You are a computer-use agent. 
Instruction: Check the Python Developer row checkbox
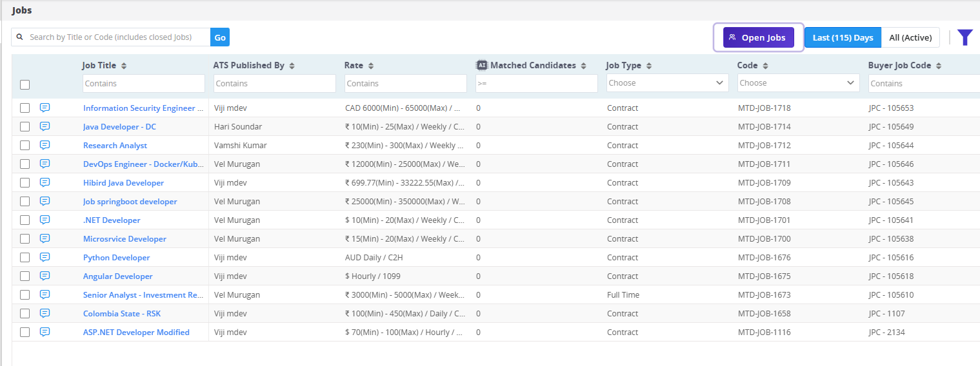click(25, 258)
